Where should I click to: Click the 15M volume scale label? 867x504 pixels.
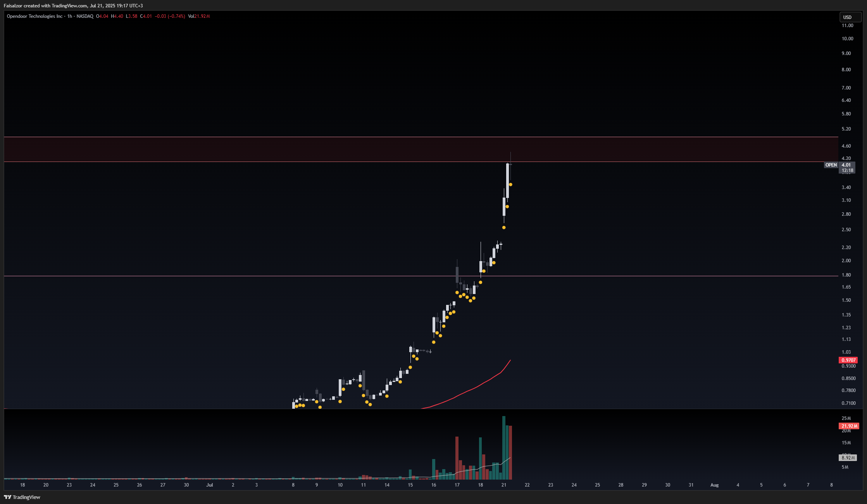click(x=846, y=443)
